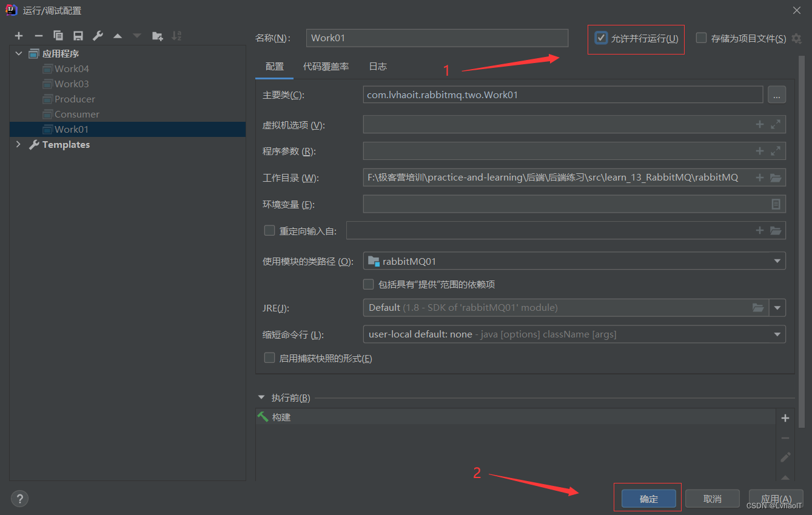This screenshot has height=515, width=812.
Task: Insert macro in 重定向输入自 via the plus icon
Action: click(759, 230)
